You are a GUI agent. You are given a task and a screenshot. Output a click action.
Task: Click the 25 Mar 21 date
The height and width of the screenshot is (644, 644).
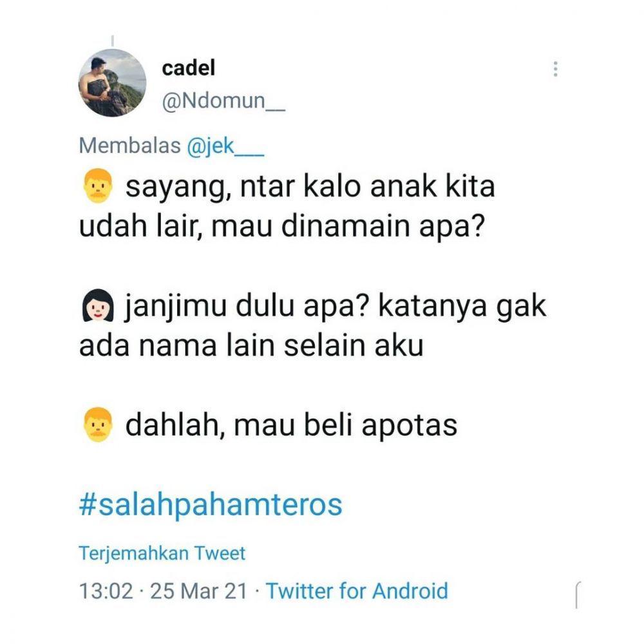point(199,591)
